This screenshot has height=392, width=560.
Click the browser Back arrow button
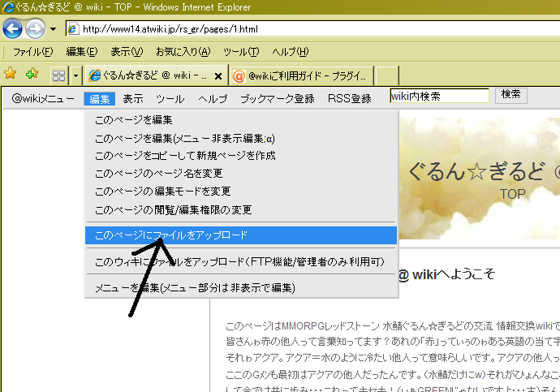12,29
